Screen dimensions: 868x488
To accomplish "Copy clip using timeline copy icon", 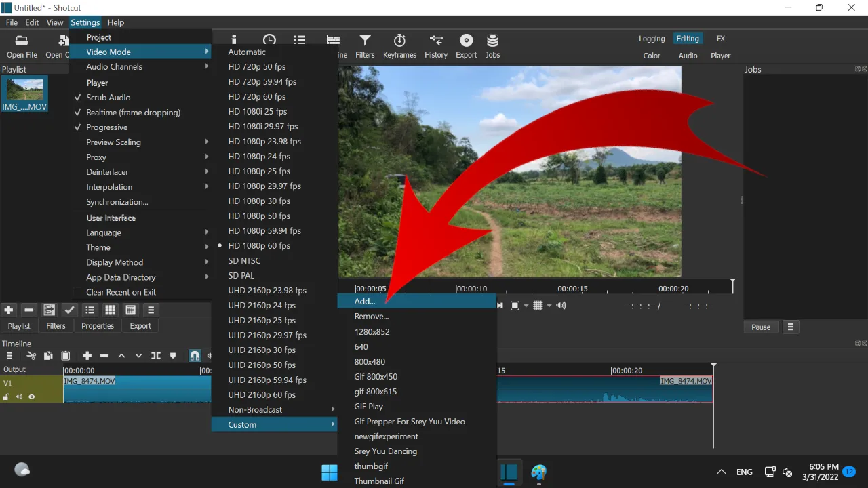I will tap(48, 356).
